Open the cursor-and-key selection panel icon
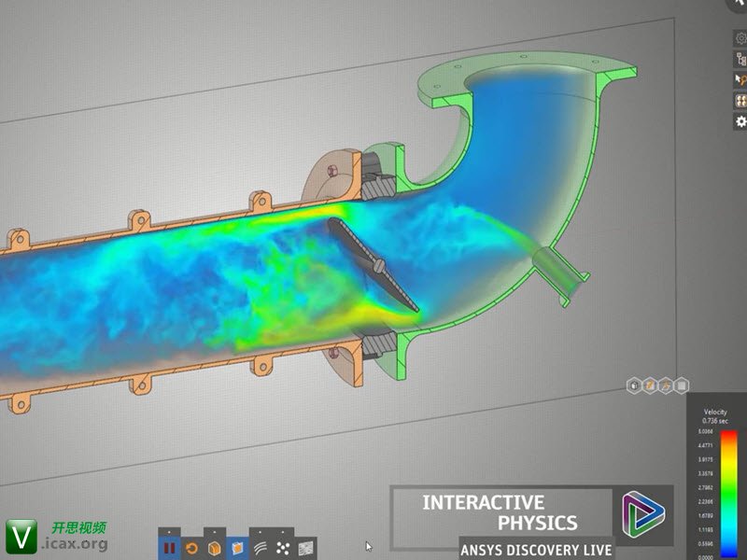747x560 pixels. (x=740, y=80)
